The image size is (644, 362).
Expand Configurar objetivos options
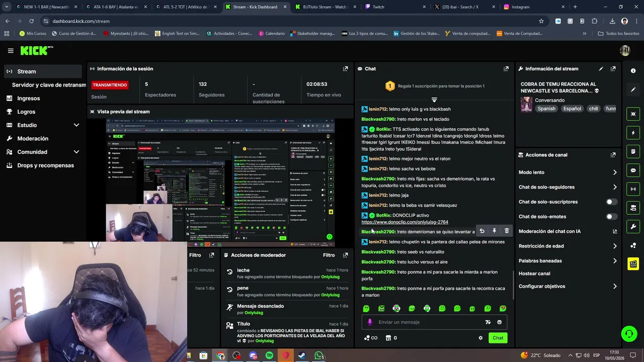(x=615, y=286)
